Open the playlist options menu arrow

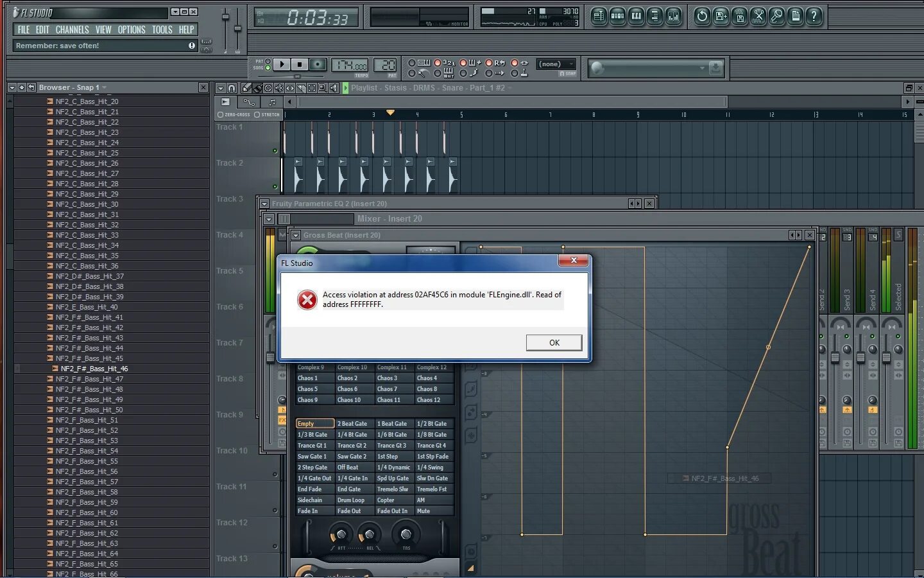(x=220, y=88)
